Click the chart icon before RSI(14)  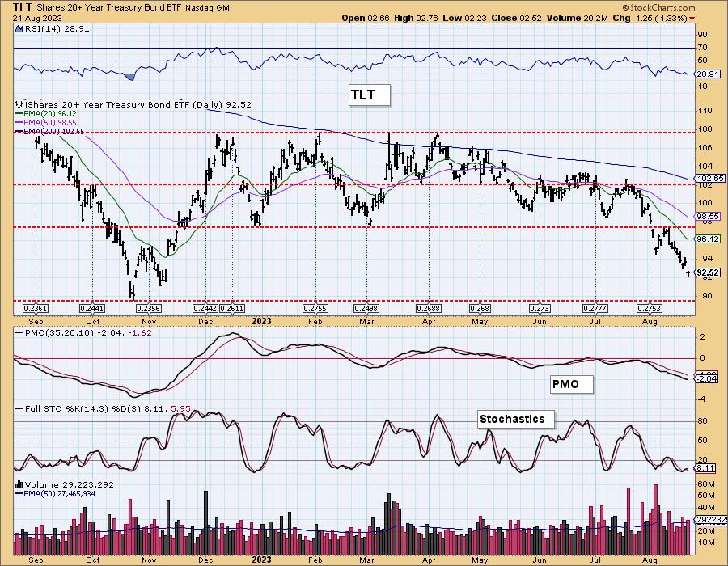tap(19, 28)
